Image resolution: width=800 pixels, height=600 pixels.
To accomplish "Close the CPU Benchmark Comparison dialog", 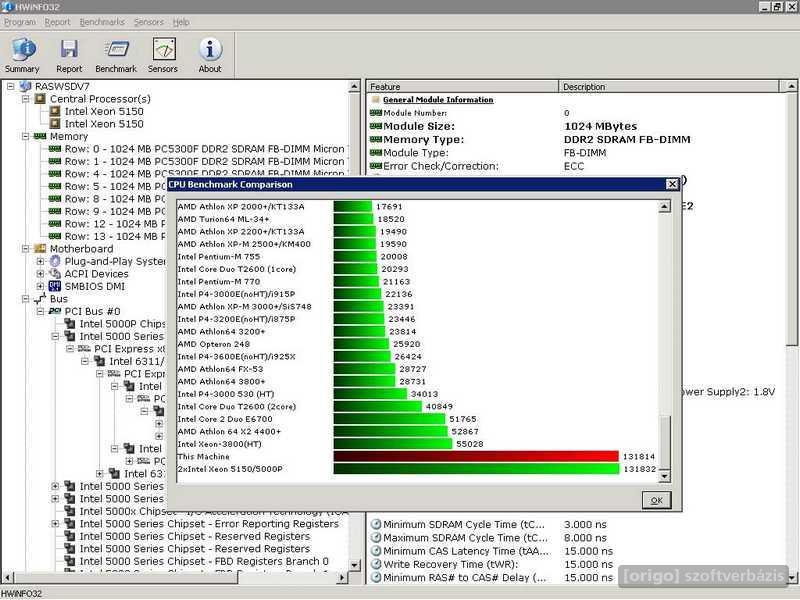I will (x=672, y=184).
